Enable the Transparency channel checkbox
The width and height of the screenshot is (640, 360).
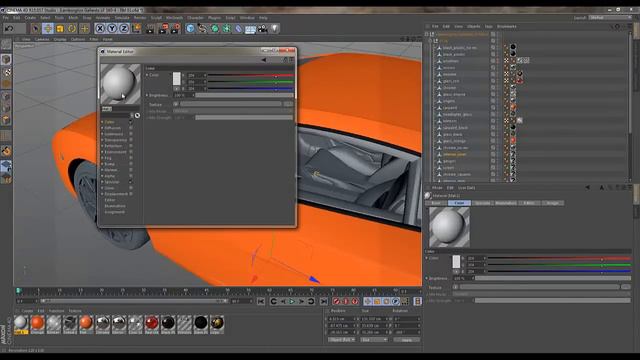131,140
